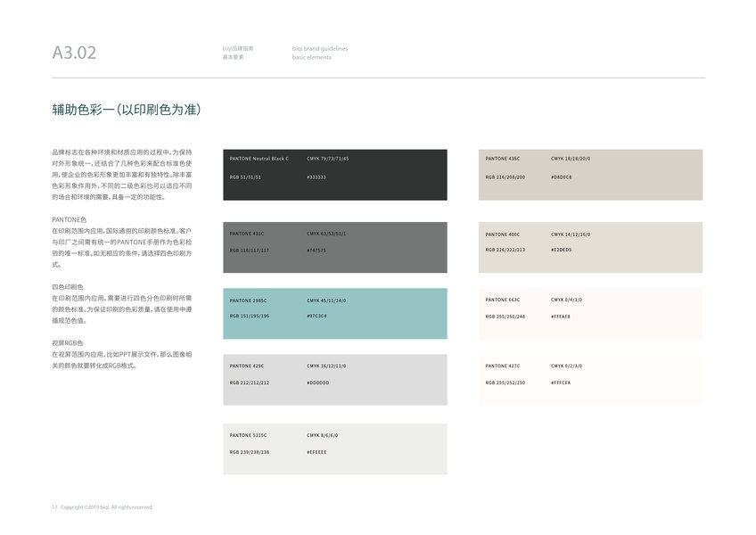Click the text "RGB 255/250/248"
This screenshot has height=535, width=756.
(x=505, y=317)
